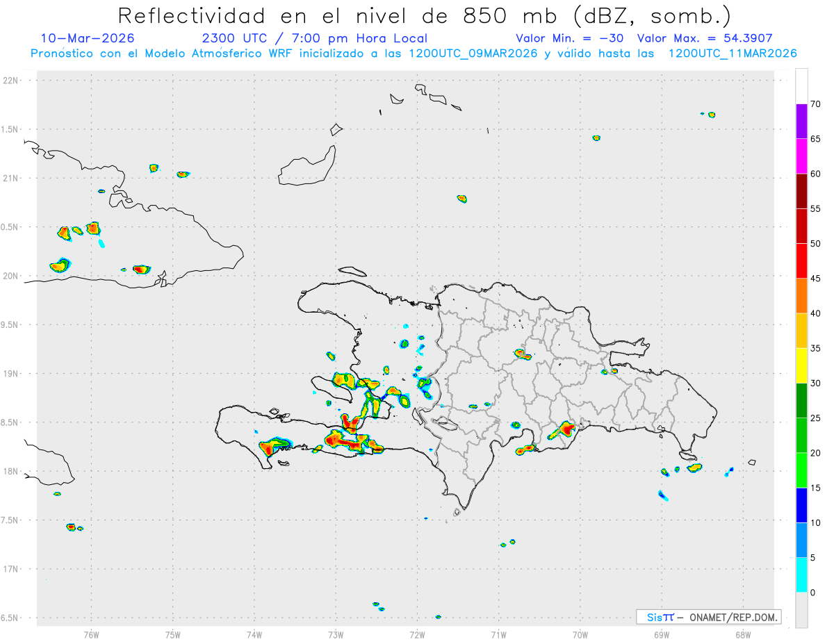Click the '70' colorbar label
Image resolution: width=834 pixels, height=644 pixels.
click(816, 104)
